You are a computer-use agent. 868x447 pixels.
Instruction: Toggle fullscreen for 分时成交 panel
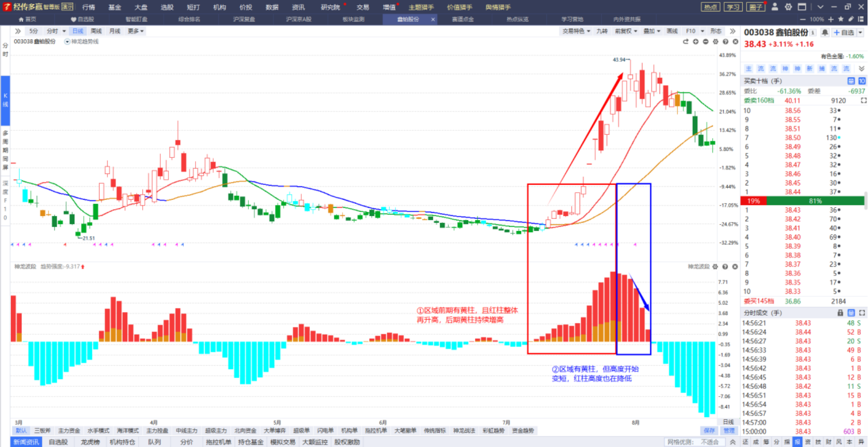click(862, 313)
